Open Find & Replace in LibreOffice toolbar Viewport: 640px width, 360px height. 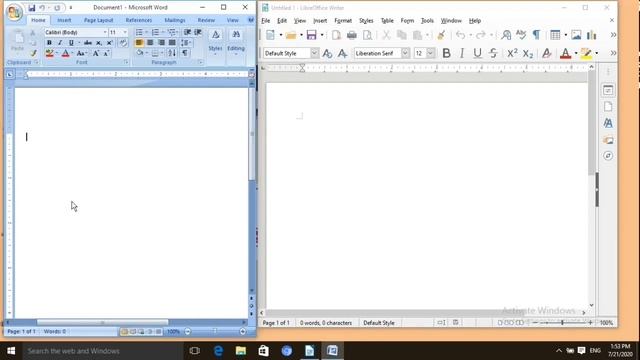click(x=506, y=35)
